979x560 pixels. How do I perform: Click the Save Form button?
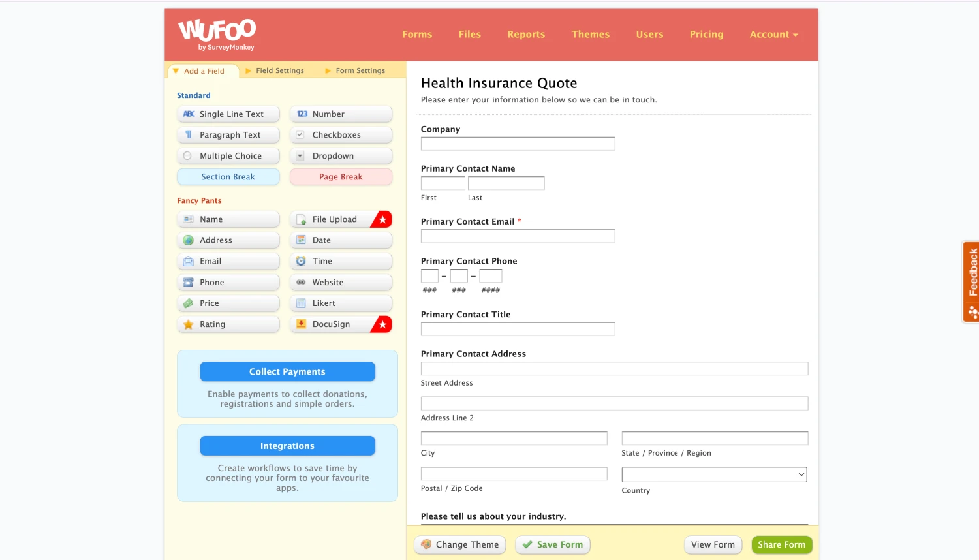(x=553, y=545)
